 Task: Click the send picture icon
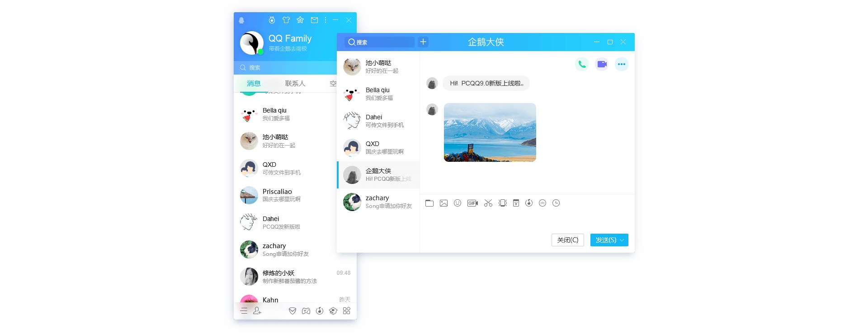click(x=443, y=203)
